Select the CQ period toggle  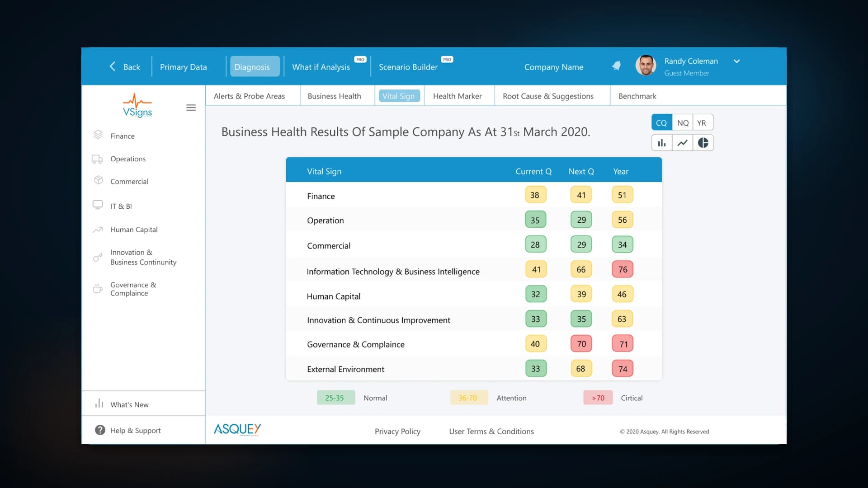[x=661, y=122]
